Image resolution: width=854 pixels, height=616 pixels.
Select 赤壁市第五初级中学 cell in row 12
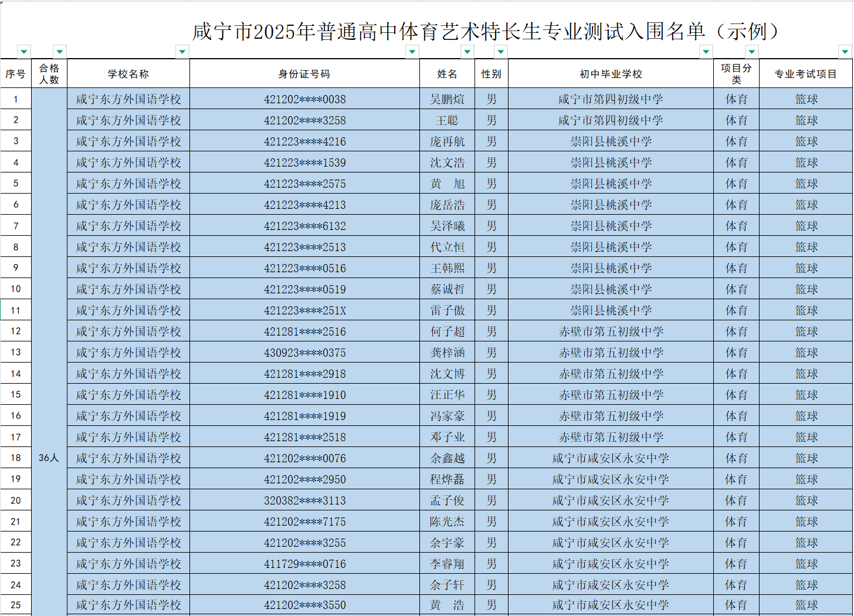pos(611,331)
